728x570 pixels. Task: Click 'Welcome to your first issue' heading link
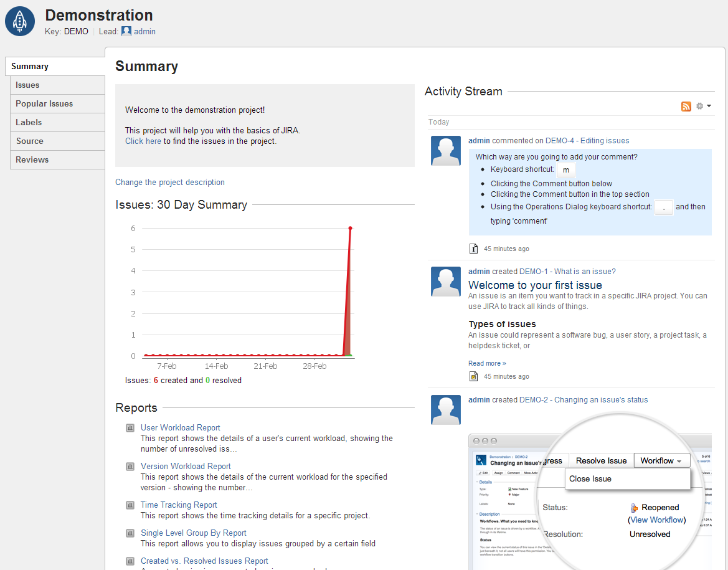[x=535, y=285]
